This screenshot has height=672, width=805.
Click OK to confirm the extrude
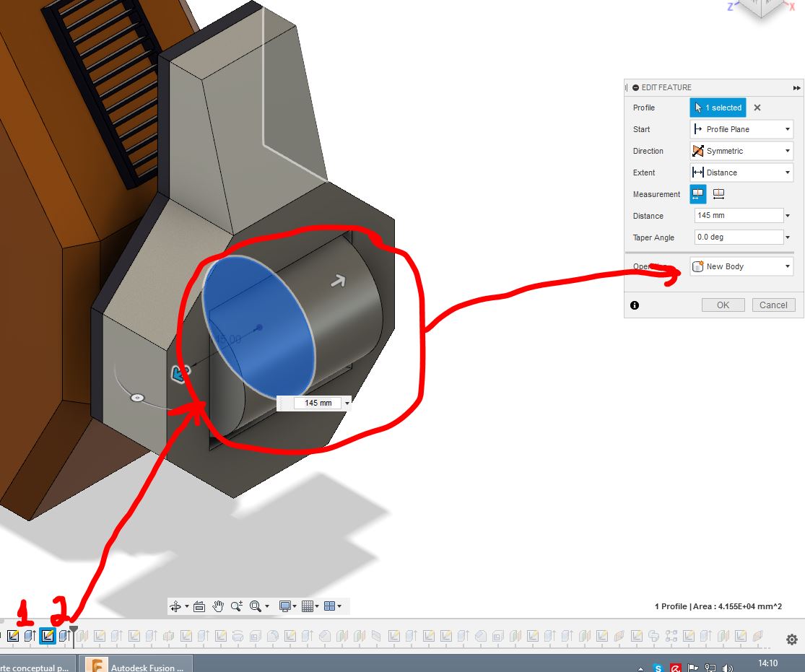[x=723, y=305]
